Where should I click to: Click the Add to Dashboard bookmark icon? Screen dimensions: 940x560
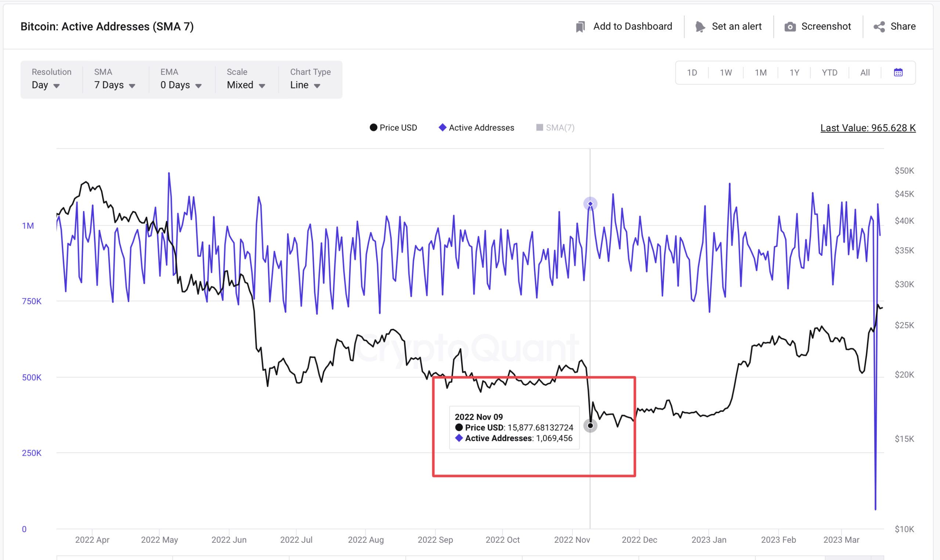(x=580, y=27)
